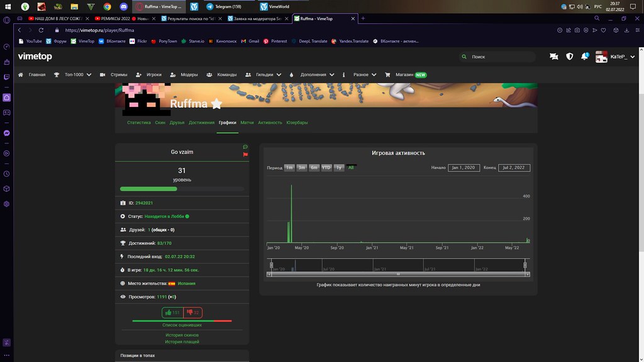Click the chart range navigator scrollbar
The width and height of the screenshot is (644, 362).
pyautogui.click(x=398, y=275)
